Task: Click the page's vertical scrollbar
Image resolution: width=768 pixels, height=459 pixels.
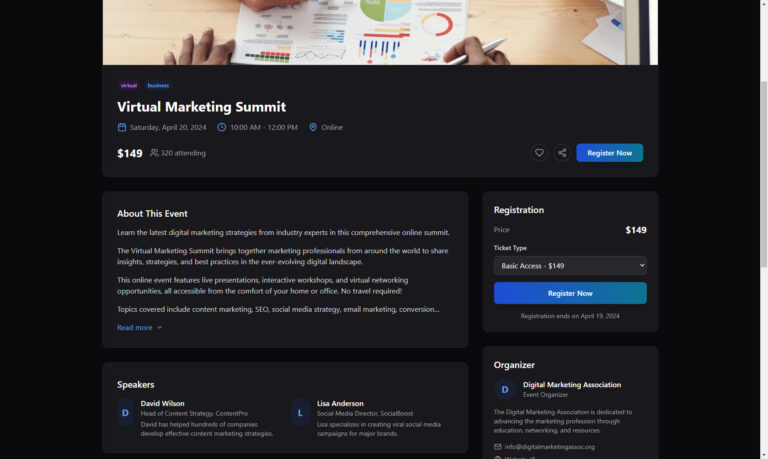Action: [763, 150]
